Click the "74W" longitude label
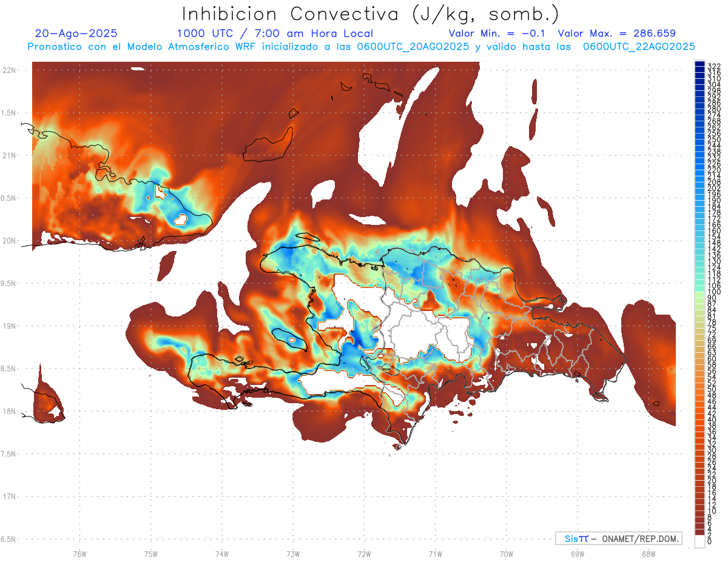The image size is (728, 562). click(x=221, y=554)
